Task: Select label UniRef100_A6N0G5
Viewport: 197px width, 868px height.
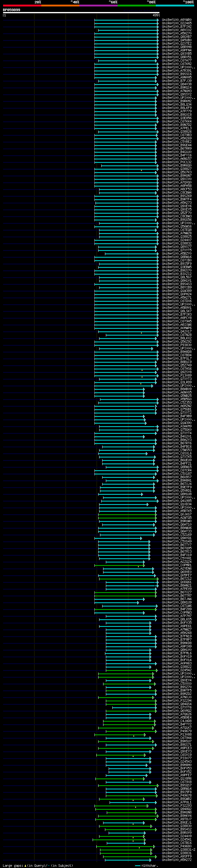Action: click(x=176, y=393)
